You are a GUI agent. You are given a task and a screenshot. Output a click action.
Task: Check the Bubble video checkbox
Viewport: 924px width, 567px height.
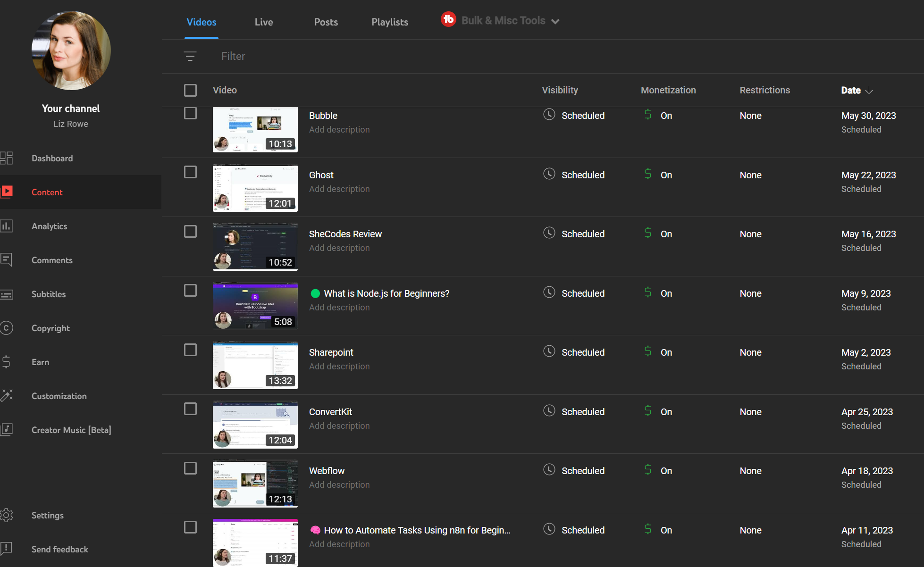tap(190, 113)
